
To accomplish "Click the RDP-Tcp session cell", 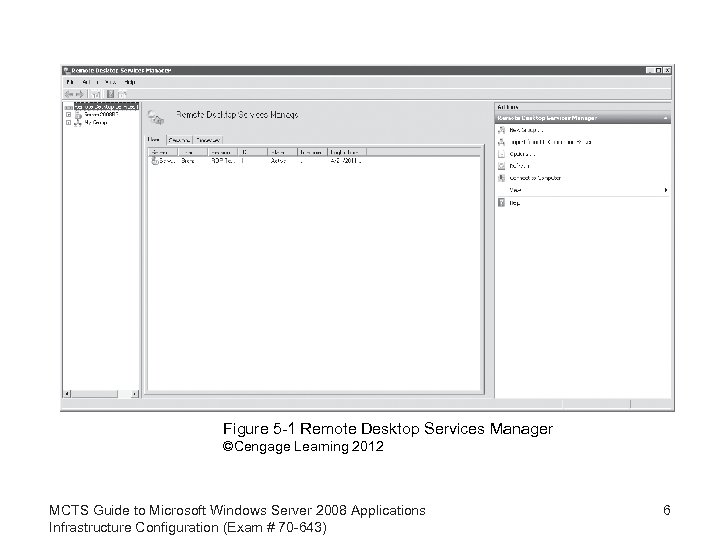I will pyautogui.click(x=223, y=161).
